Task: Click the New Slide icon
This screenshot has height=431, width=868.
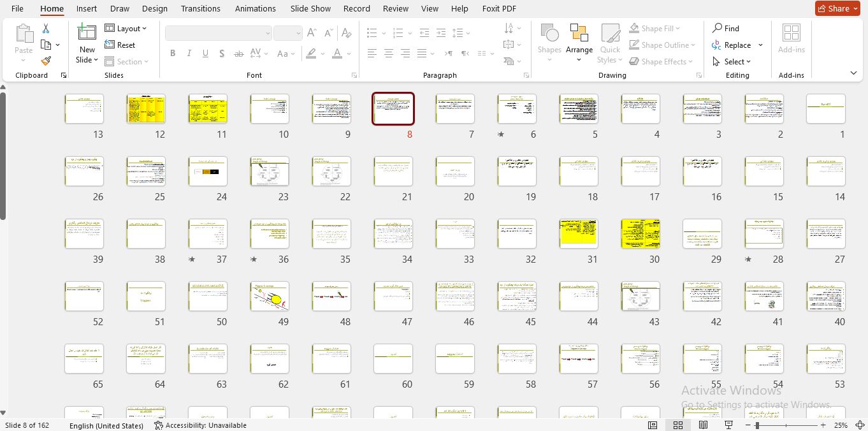Action: click(87, 33)
